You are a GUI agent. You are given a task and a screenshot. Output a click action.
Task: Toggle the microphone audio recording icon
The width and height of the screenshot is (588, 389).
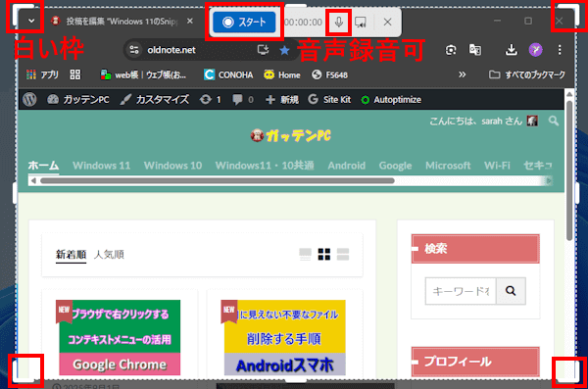click(x=339, y=23)
